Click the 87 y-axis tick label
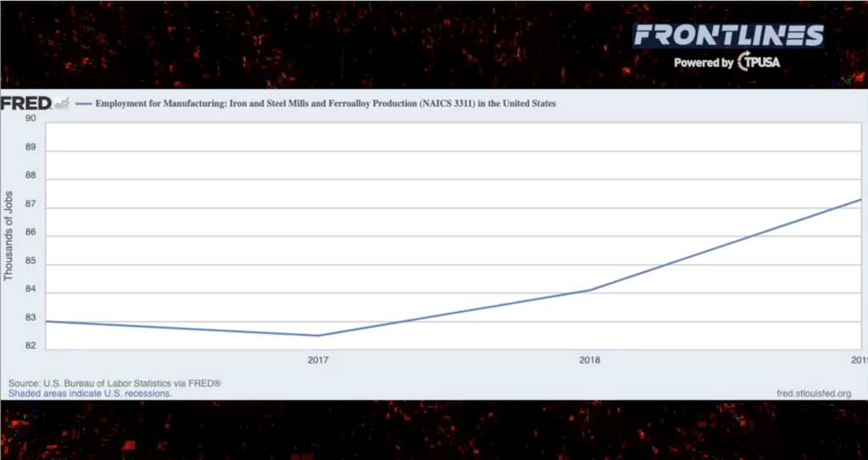 pyautogui.click(x=31, y=204)
